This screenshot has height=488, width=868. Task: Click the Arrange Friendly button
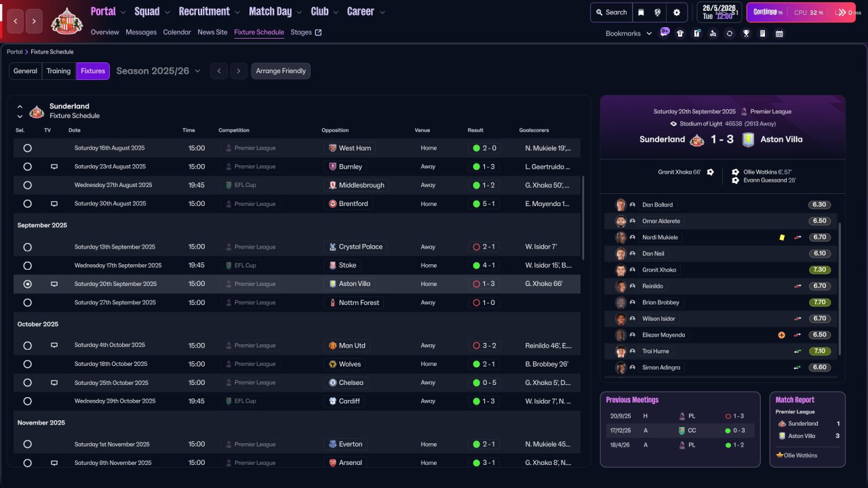281,71
